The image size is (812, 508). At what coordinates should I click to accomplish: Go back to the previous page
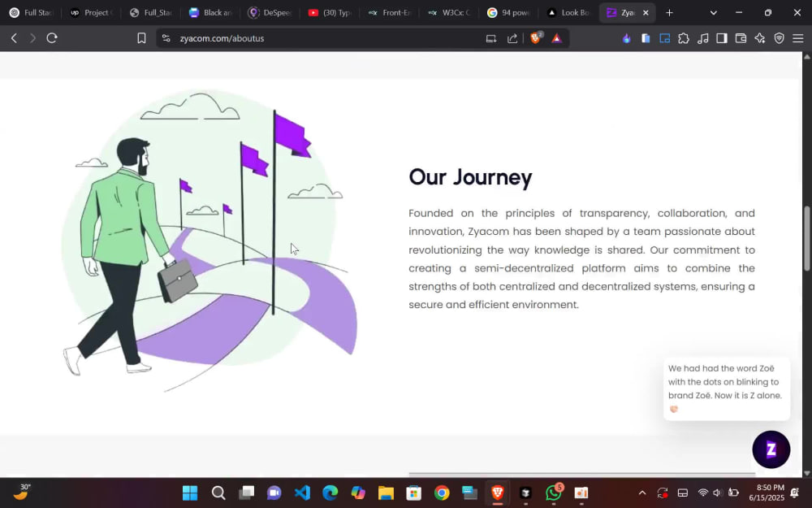click(x=14, y=38)
